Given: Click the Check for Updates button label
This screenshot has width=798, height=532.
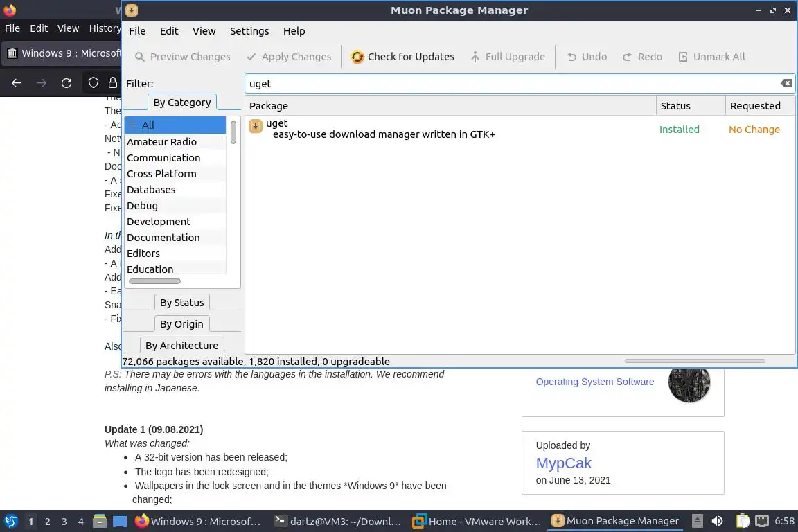Looking at the screenshot, I should tap(411, 57).
